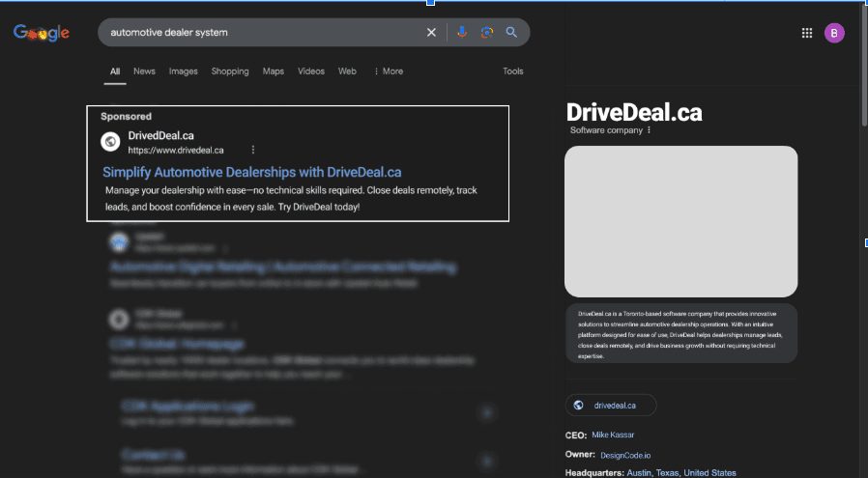
Task: Open the three-dot menu beside drivedeal.ca URL
Action: click(253, 150)
